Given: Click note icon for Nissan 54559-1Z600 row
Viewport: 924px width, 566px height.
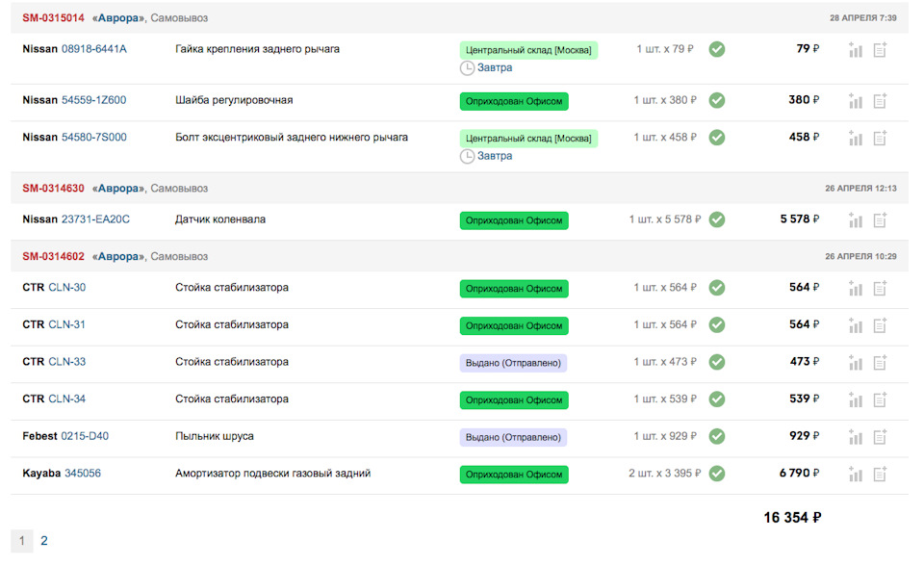Looking at the screenshot, I should 880,100.
